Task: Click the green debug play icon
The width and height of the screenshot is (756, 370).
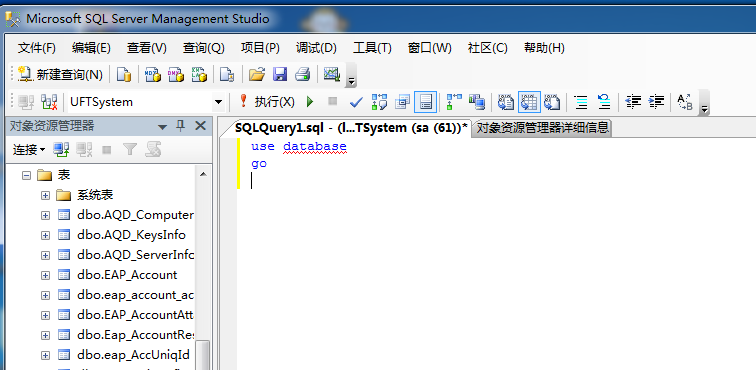Action: (310, 102)
